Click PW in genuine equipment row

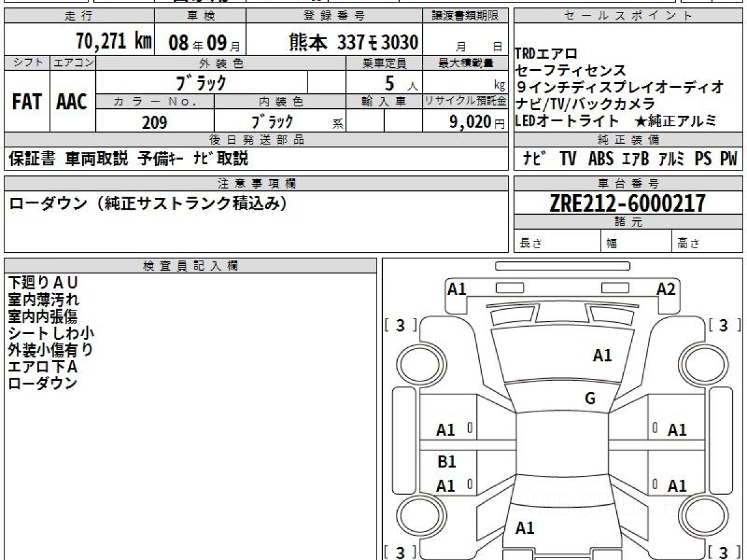728,159
